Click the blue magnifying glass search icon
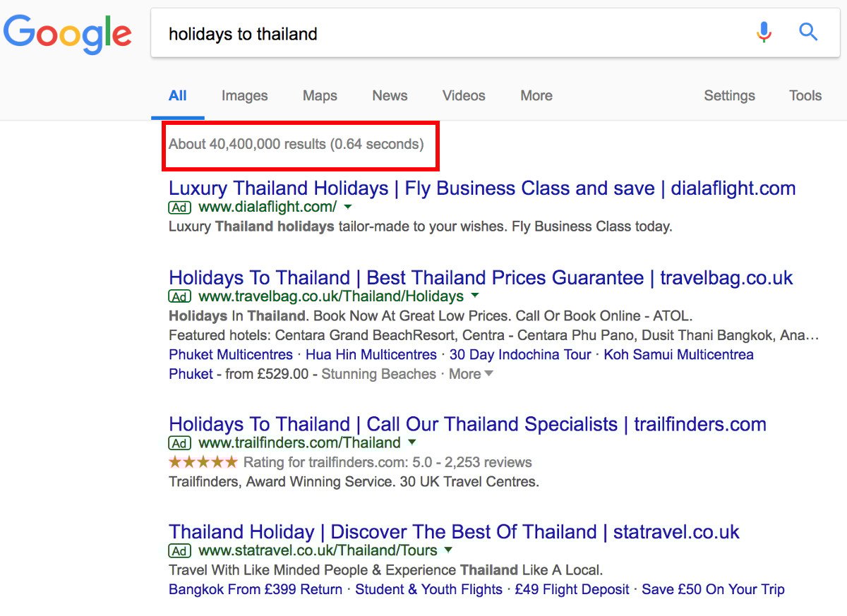This screenshot has height=616, width=847. point(807,32)
